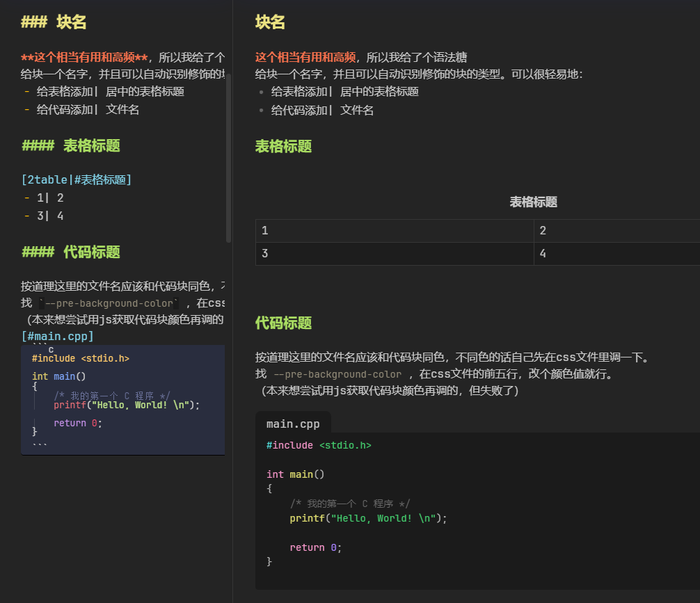Click the source heading '#### 代码标题'
The image size is (700, 603).
[x=70, y=252]
